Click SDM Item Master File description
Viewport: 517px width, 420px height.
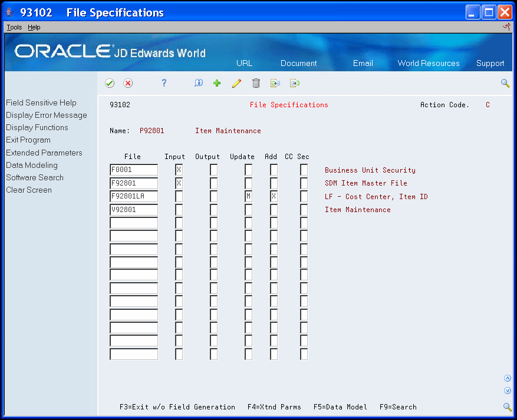point(366,183)
